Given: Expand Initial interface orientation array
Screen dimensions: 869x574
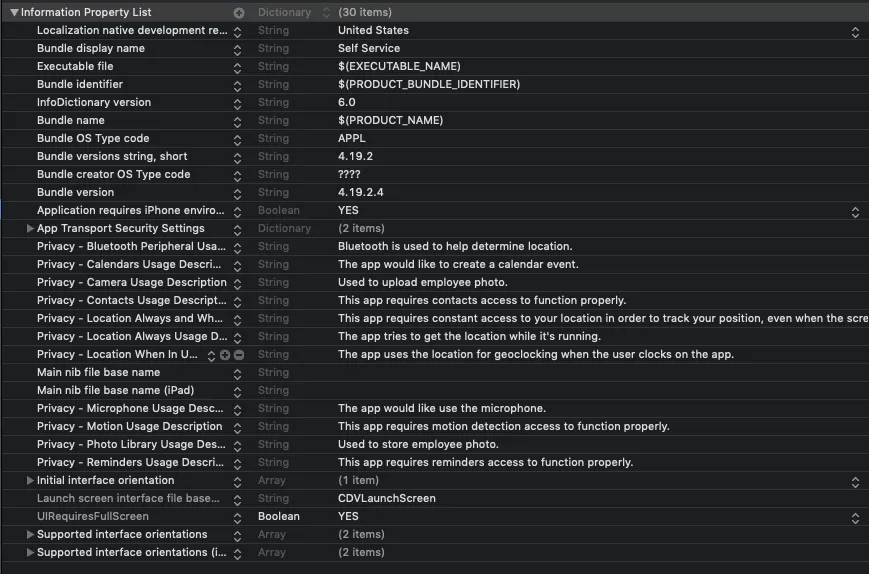Looking at the screenshot, I should 31,481.
